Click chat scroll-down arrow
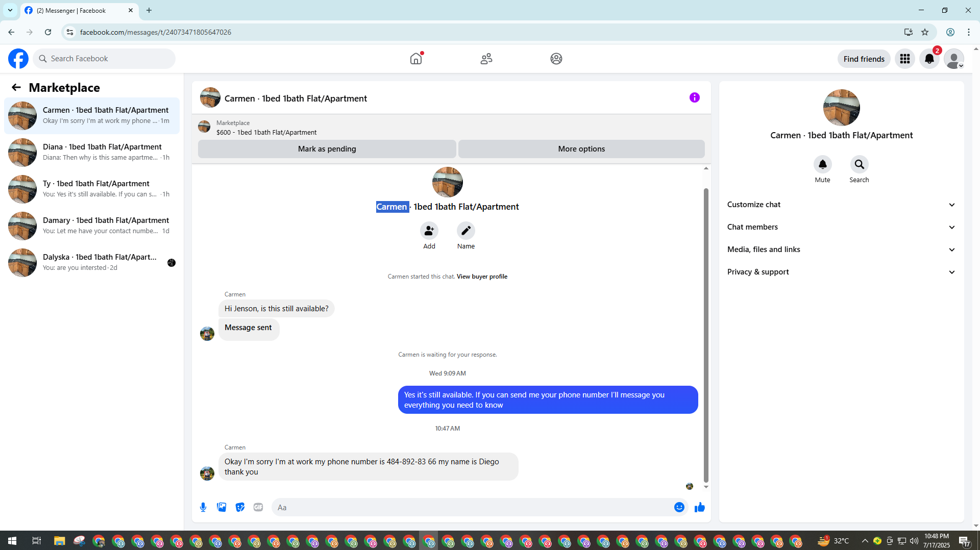The height and width of the screenshot is (550, 980). pos(706,487)
